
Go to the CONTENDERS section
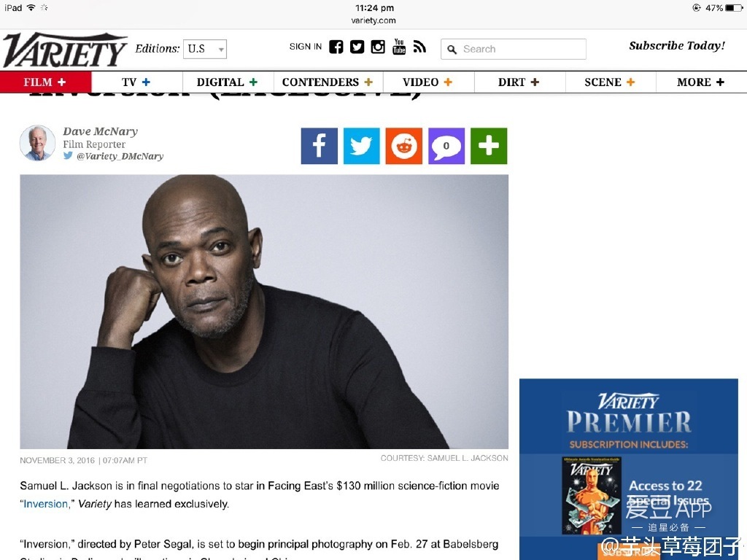pyautogui.click(x=321, y=82)
